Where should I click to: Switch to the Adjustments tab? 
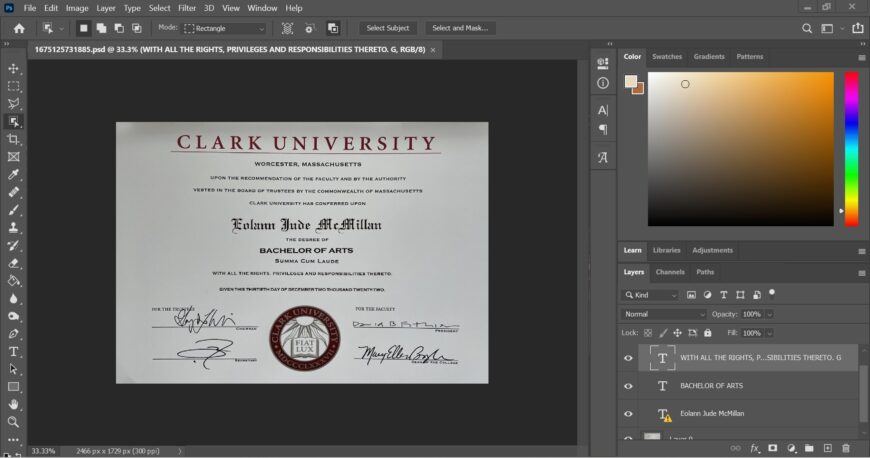coord(712,250)
